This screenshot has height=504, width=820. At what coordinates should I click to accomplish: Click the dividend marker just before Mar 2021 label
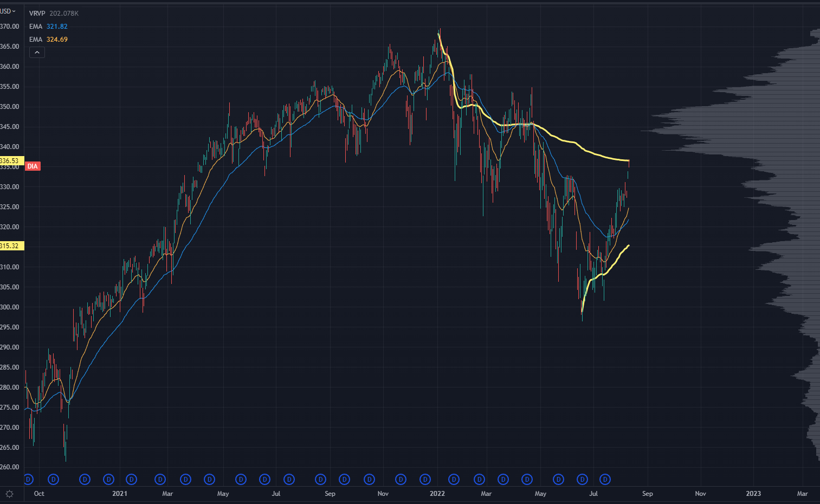point(160,480)
